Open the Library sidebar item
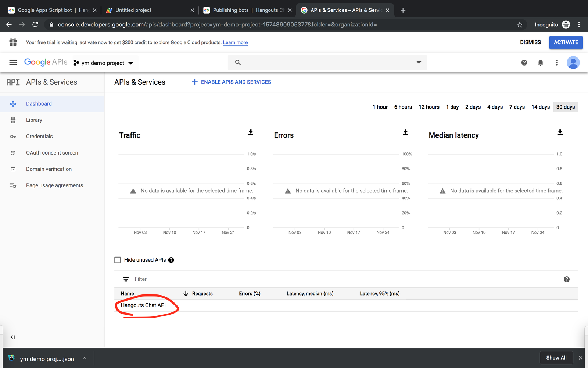The width and height of the screenshot is (588, 368). (52, 120)
